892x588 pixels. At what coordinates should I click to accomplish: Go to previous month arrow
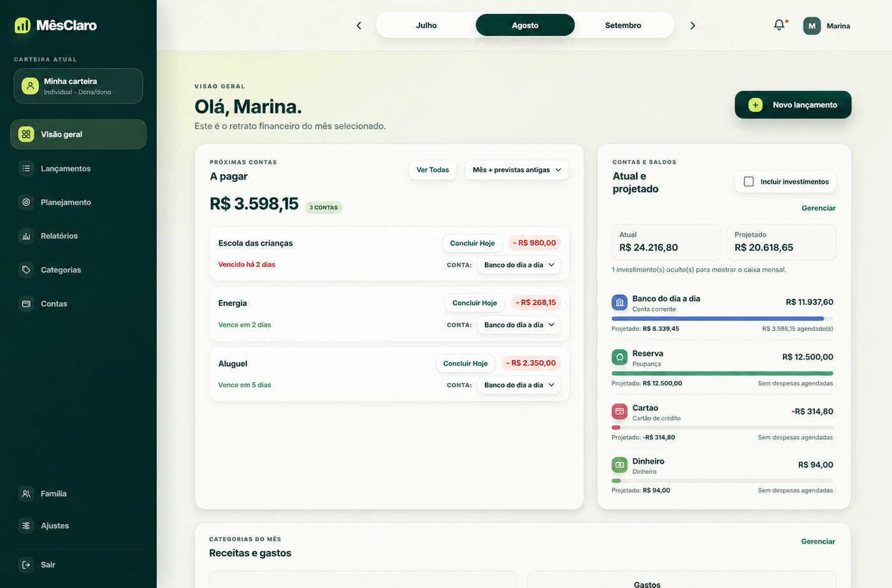(x=359, y=25)
